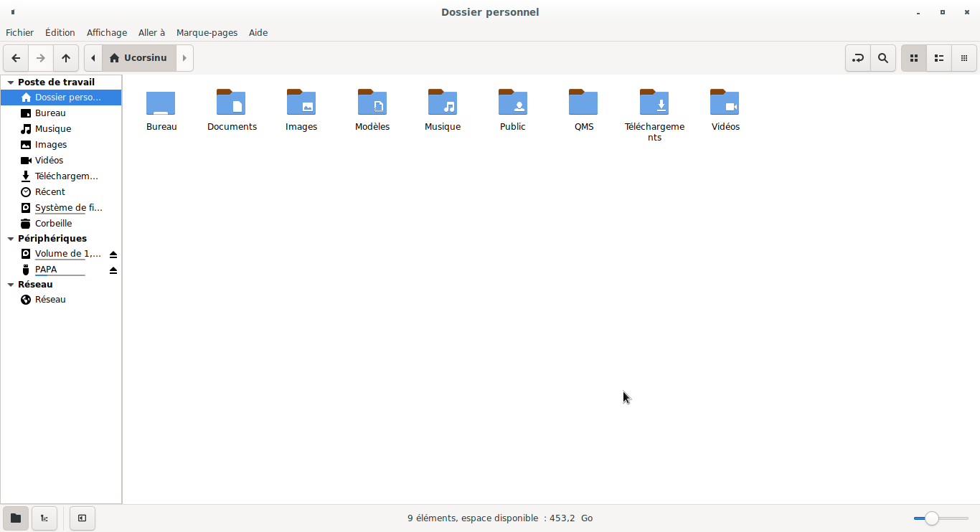Click the back navigation arrow

pyautogui.click(x=16, y=58)
